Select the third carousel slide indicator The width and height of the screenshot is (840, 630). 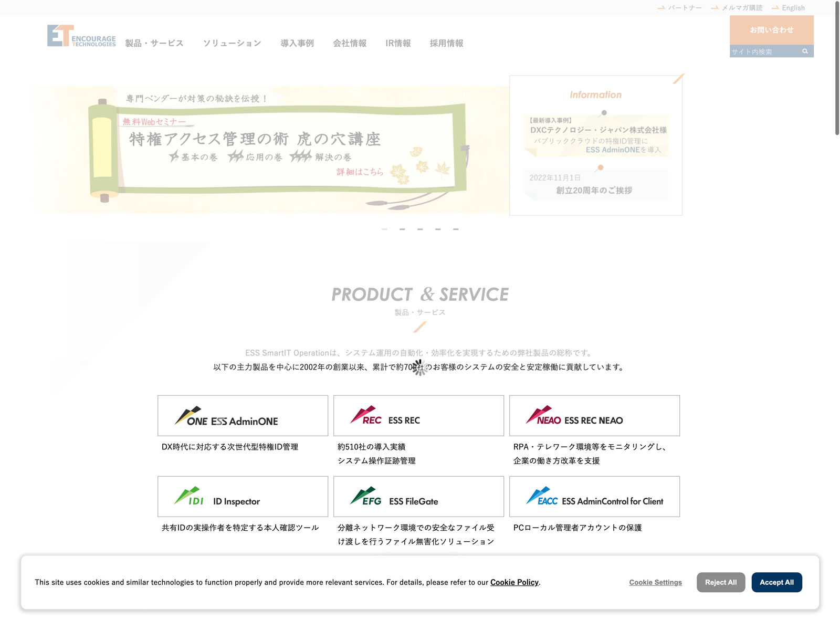point(420,229)
